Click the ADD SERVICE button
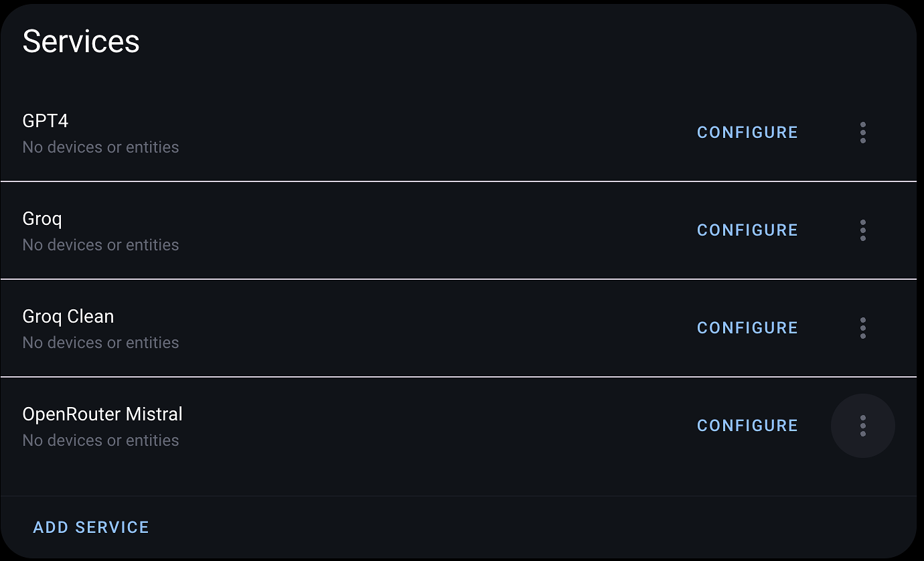This screenshot has width=924, height=561. [x=91, y=528]
